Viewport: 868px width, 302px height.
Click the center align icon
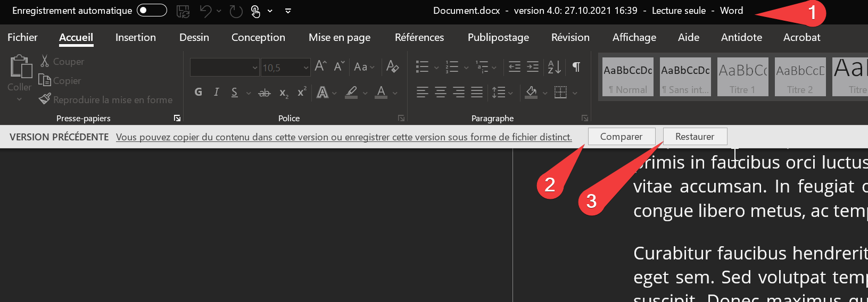pyautogui.click(x=441, y=93)
